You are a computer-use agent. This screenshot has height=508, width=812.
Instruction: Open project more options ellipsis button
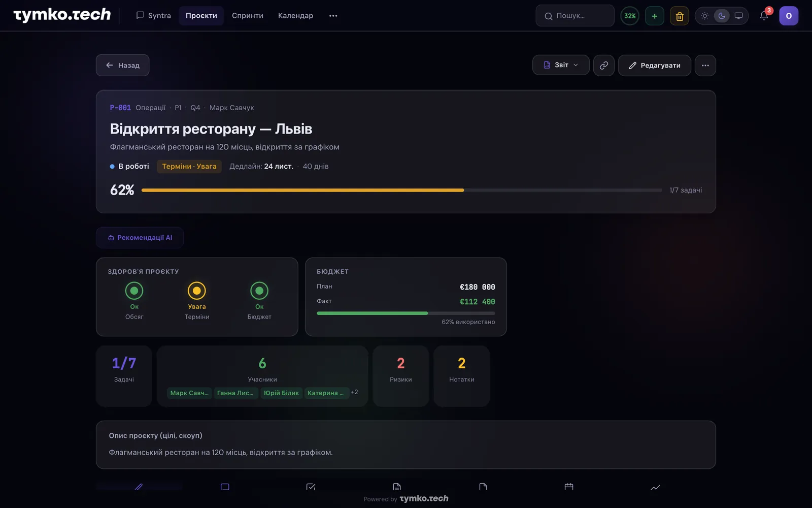[x=705, y=65]
